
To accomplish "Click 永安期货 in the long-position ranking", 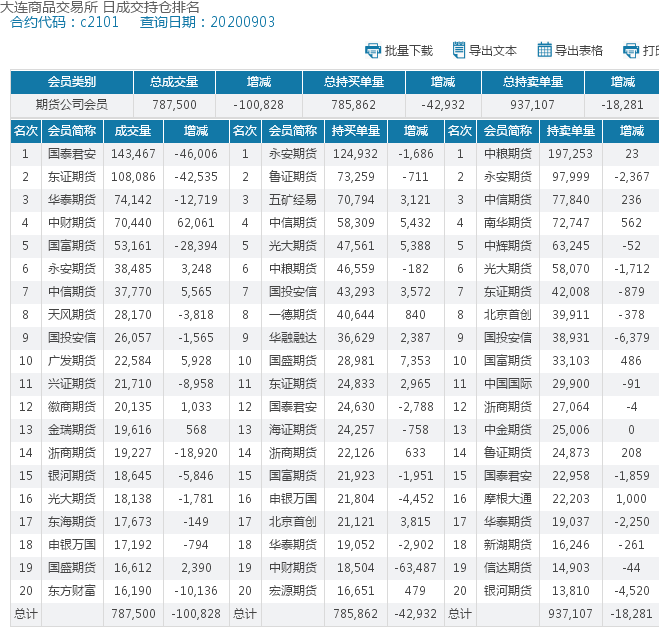I will (293, 154).
